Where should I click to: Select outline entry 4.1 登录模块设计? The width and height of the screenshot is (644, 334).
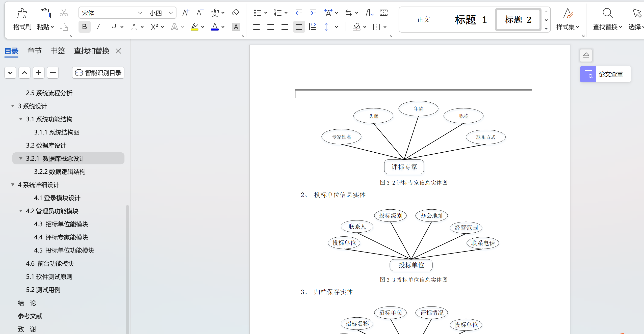click(57, 198)
